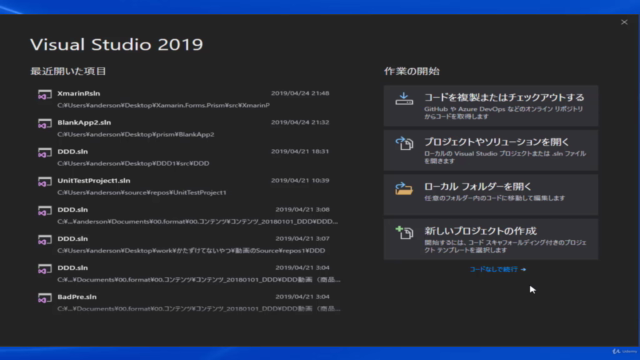Click the timestamp 2019/04/24 21:32
This screenshot has width=640, height=360.
coord(300,122)
